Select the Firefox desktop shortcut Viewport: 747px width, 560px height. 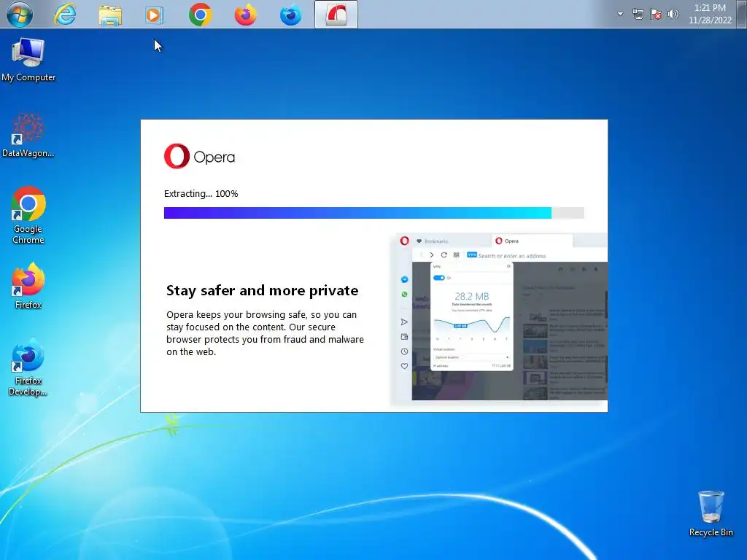[28, 286]
